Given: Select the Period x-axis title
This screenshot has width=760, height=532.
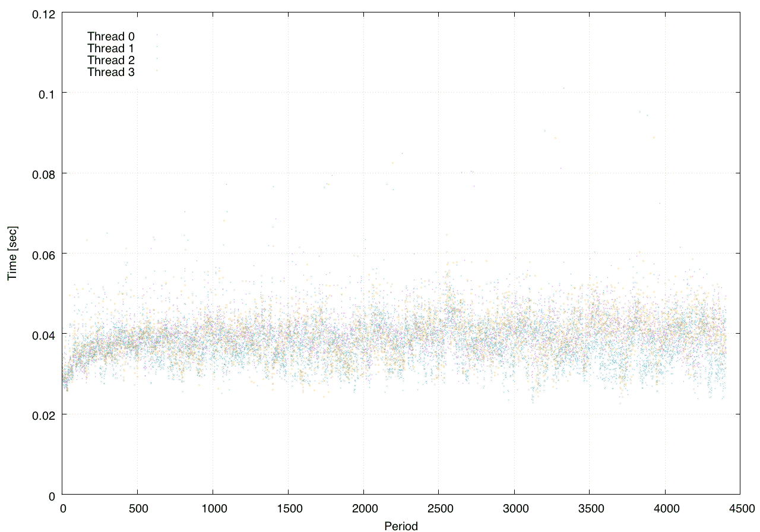Looking at the screenshot, I should (x=401, y=526).
